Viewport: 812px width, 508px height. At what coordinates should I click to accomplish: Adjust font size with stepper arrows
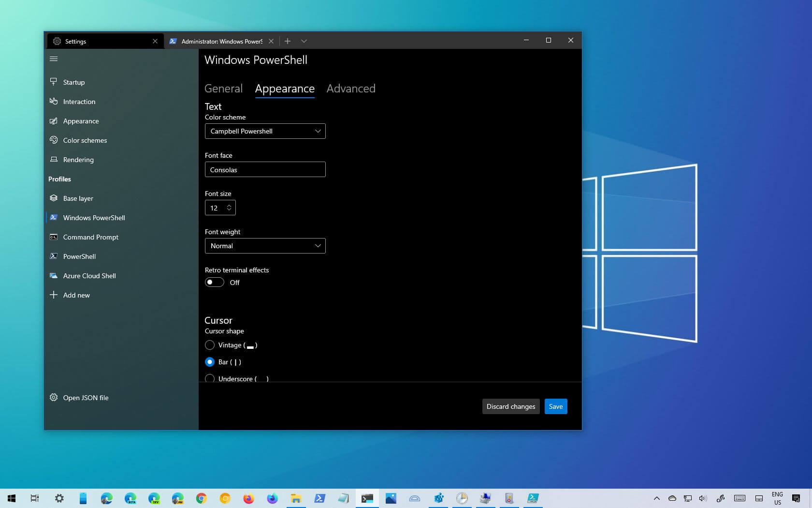coord(229,208)
